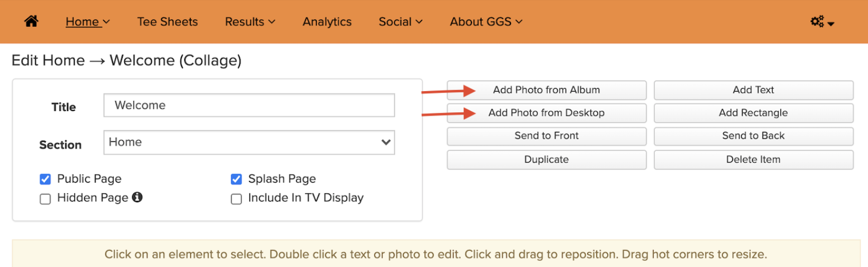Check Include In TV Display option
Screen dimensions: 868x267
237,199
